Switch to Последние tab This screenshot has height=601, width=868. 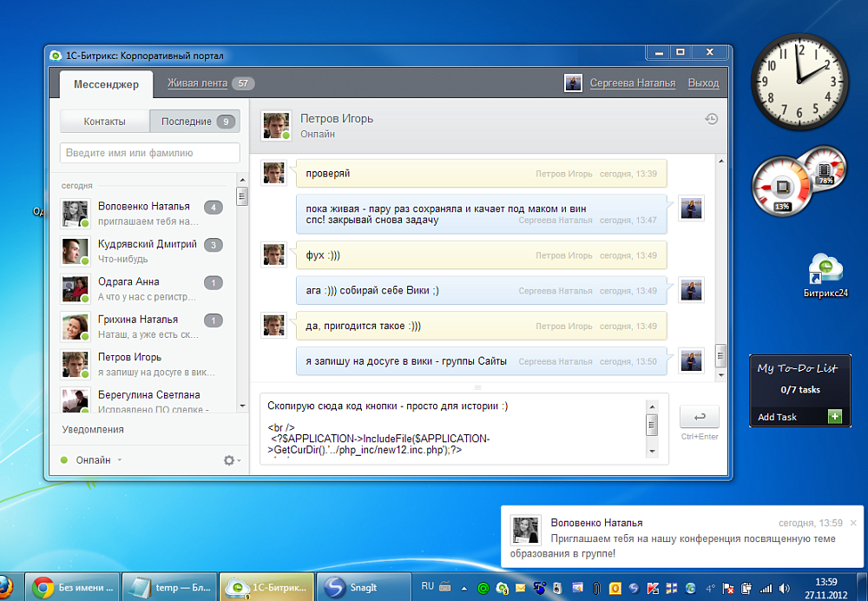pos(194,122)
